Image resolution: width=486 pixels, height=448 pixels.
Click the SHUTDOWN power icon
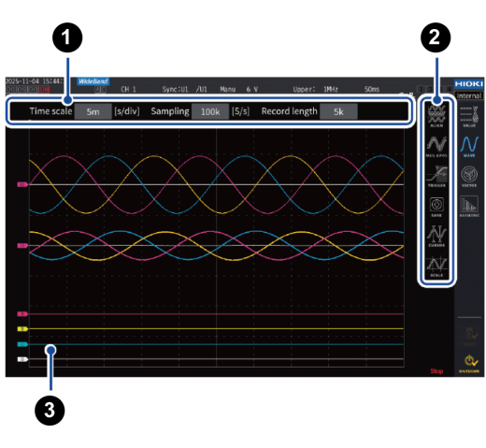[469, 364]
